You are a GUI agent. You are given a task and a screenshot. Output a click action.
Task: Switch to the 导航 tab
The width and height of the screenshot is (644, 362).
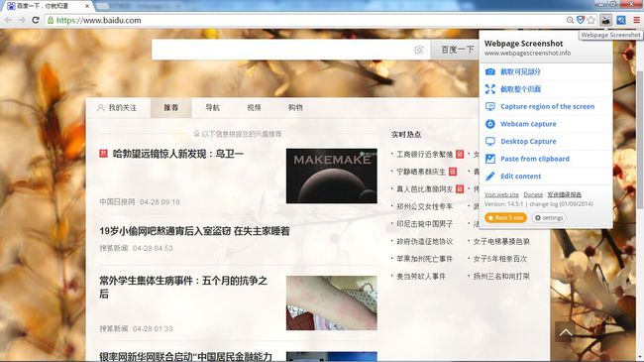coord(212,108)
